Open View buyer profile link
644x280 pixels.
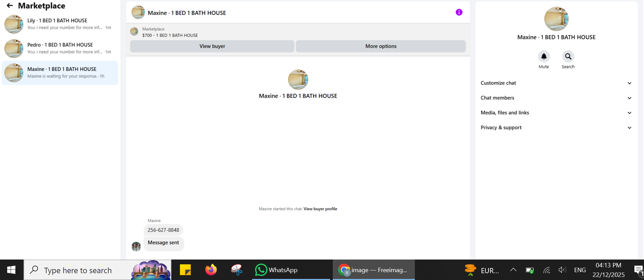[x=320, y=209]
